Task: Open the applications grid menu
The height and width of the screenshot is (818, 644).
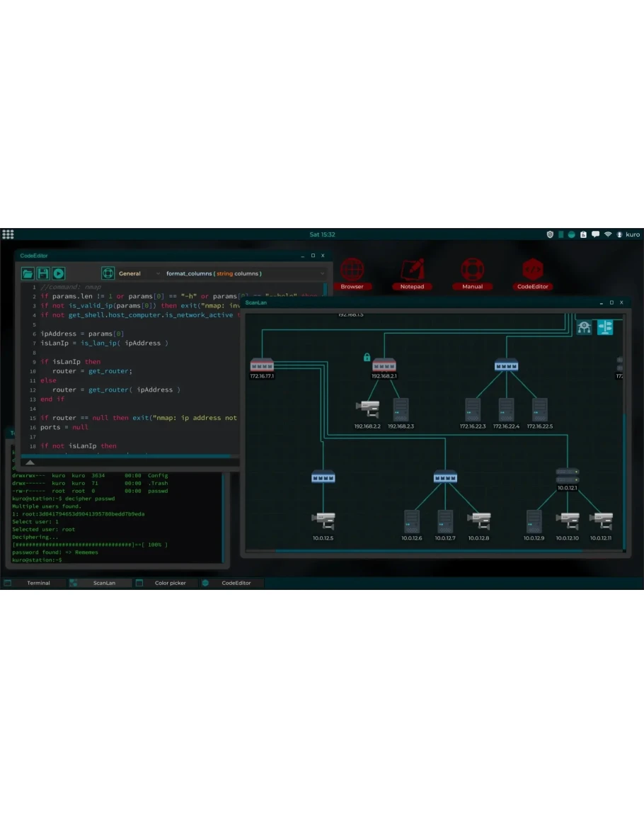Action: 8,234
